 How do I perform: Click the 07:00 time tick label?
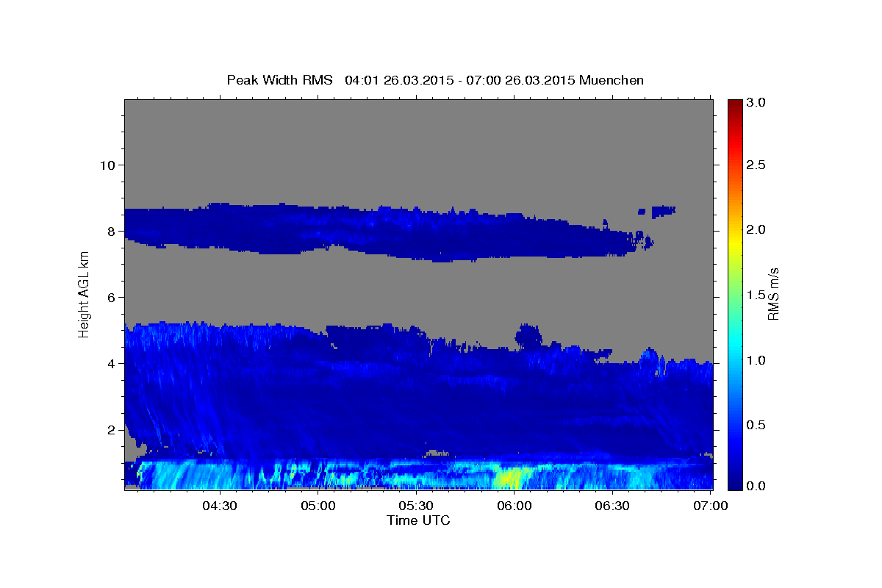(x=711, y=506)
